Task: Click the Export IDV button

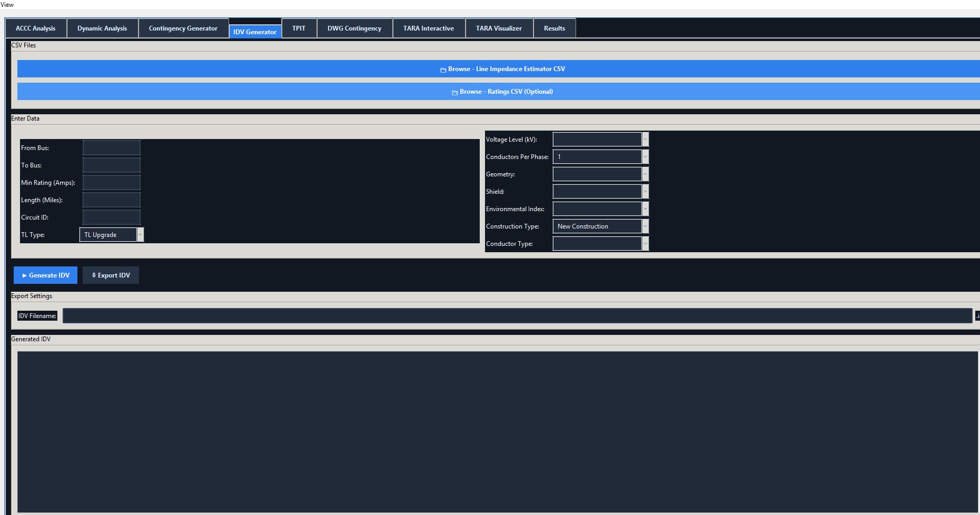Action: click(x=111, y=275)
